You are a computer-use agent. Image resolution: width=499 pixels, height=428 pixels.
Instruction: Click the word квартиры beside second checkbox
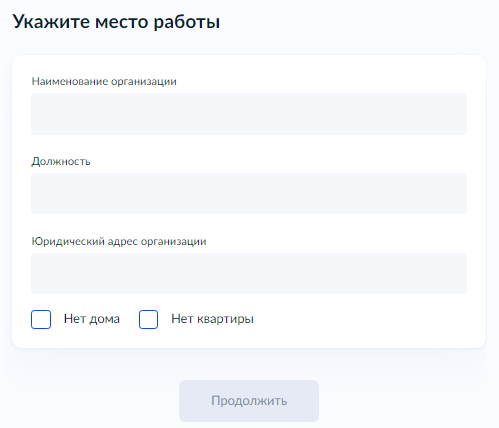click(225, 319)
